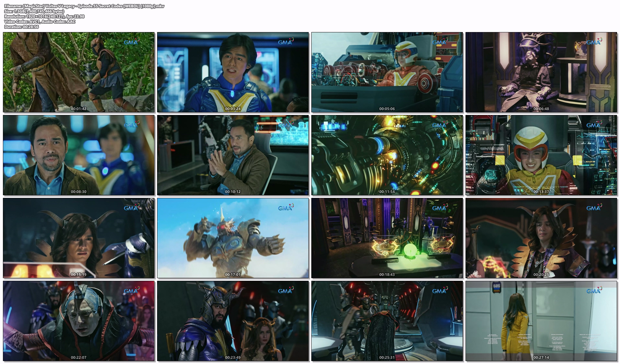The image size is (620, 364).
Task: Open the machinery close-up thumbnail at 00:11:54
Action: 387,155
